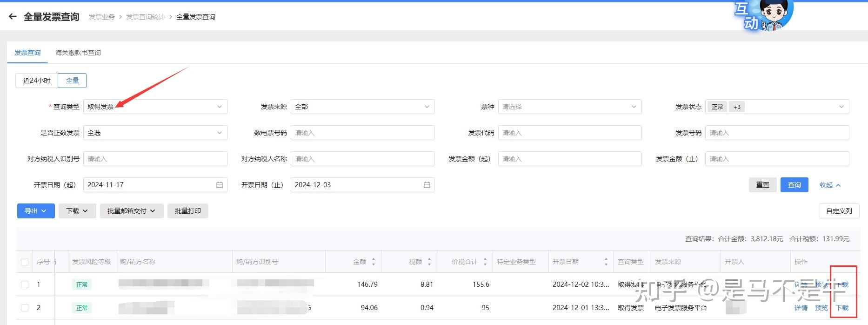The width and height of the screenshot is (868, 325).
Task: Click the 购/销方名称 column header
Action: (138, 262)
